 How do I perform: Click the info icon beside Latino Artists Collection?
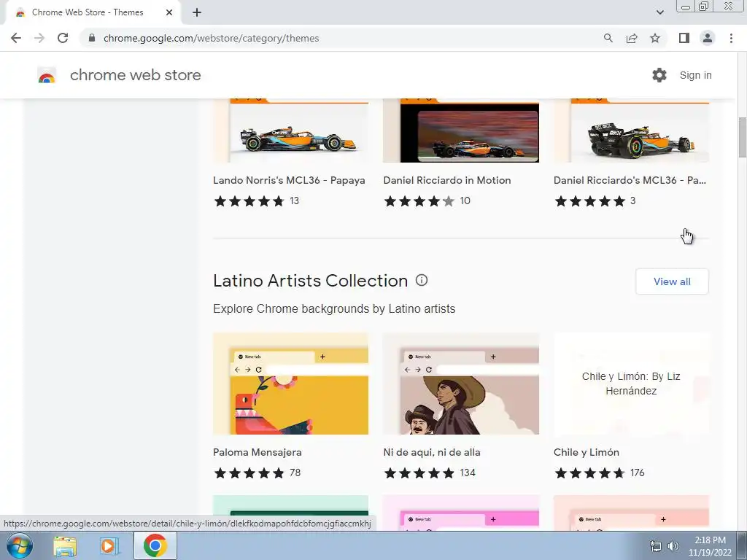(x=422, y=280)
